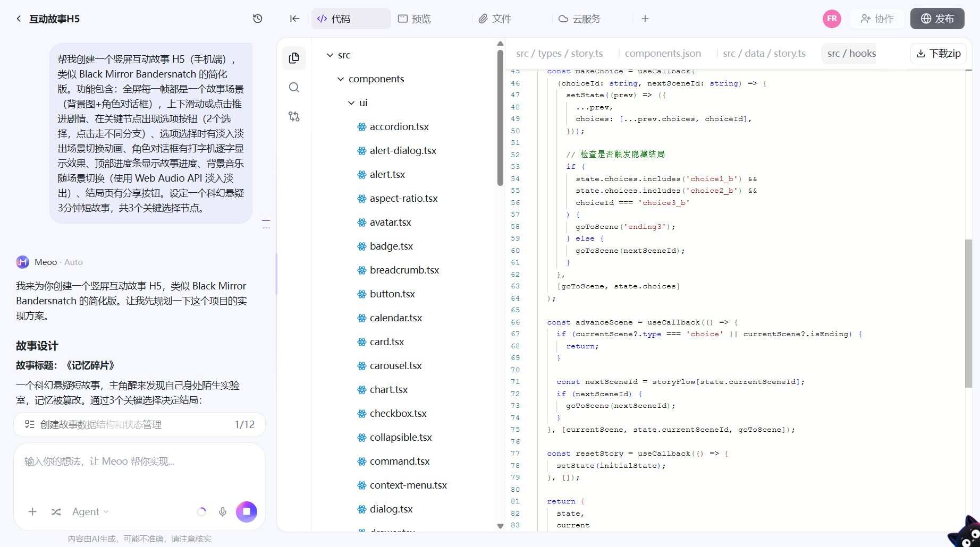The height and width of the screenshot is (547, 980).
Task: Click the plus attachment icon in chat
Action: pyautogui.click(x=32, y=511)
